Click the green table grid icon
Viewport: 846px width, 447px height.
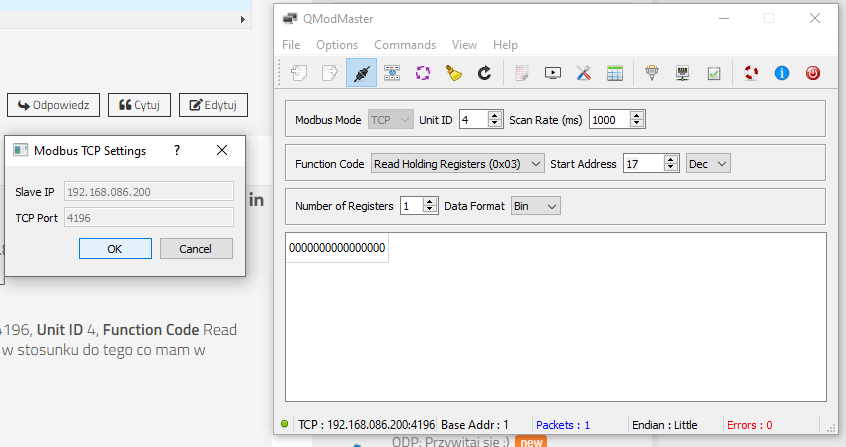click(x=615, y=73)
